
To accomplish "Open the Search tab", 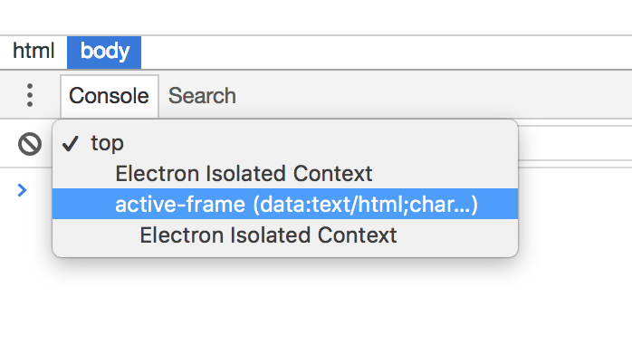I will point(202,96).
